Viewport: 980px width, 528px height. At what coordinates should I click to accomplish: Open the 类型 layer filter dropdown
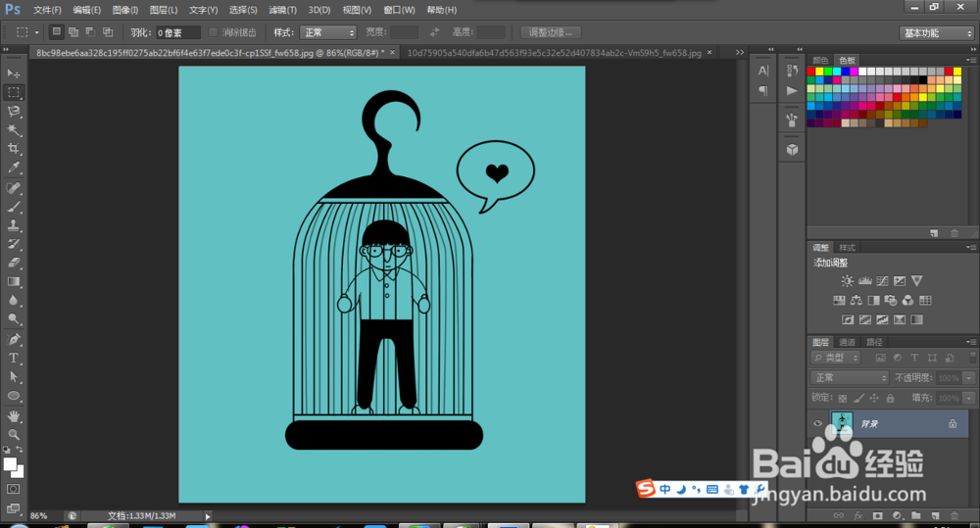pyautogui.click(x=836, y=358)
